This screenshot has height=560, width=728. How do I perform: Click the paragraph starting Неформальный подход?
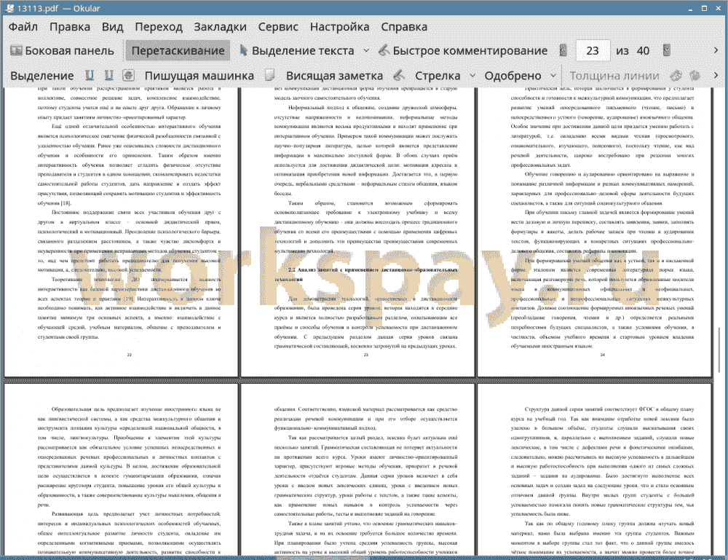coord(365,150)
